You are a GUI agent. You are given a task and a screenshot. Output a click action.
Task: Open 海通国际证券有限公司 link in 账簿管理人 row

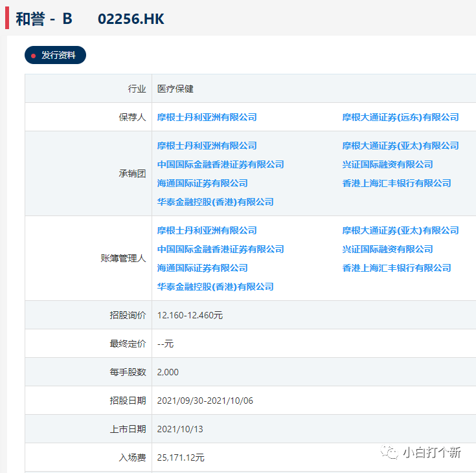(203, 268)
